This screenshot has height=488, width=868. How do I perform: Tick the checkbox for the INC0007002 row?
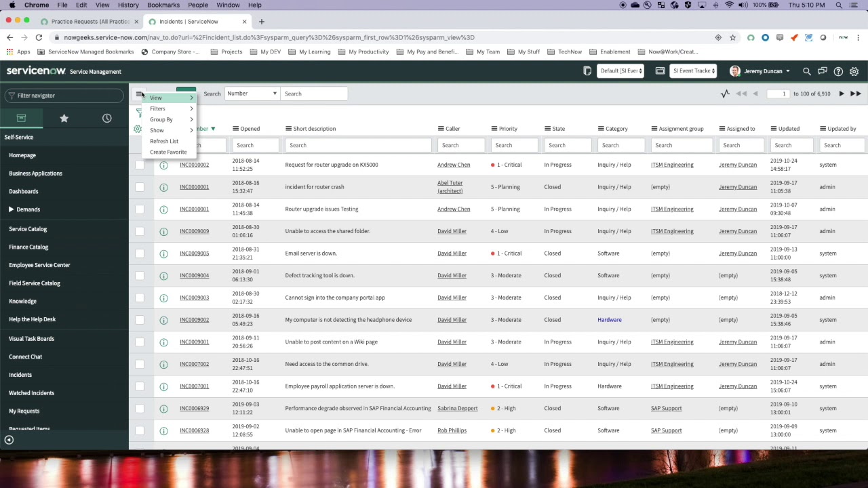[x=140, y=364]
